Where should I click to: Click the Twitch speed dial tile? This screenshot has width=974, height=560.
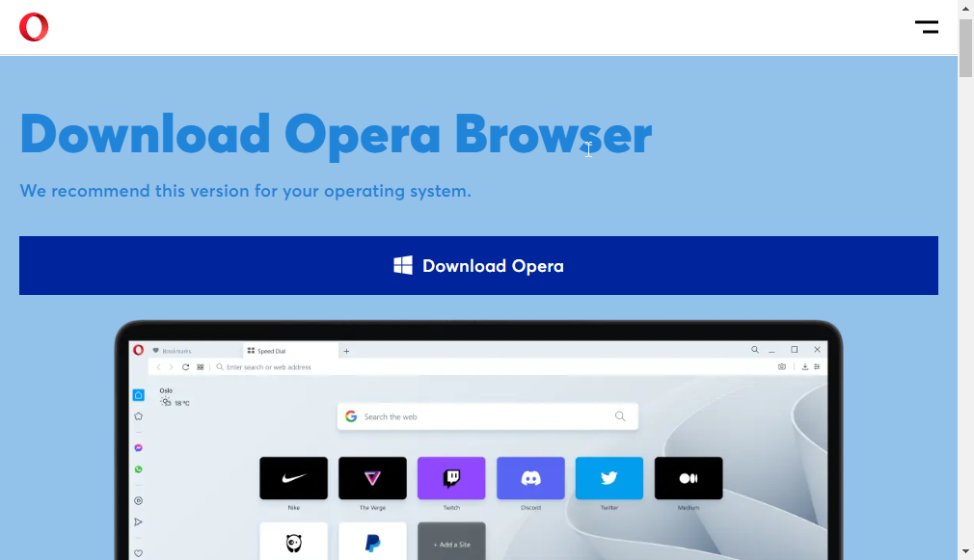tap(451, 478)
